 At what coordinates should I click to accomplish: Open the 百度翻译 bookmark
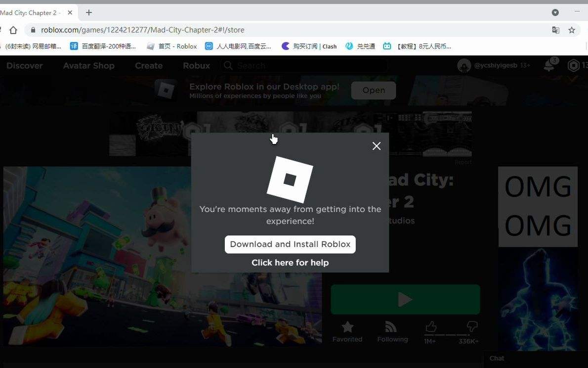click(x=103, y=46)
